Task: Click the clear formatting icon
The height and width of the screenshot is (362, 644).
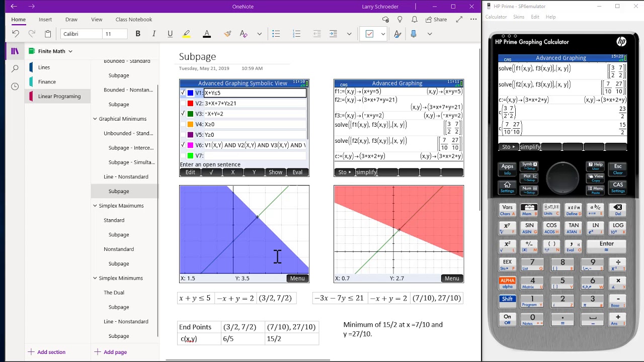Action: point(244,34)
